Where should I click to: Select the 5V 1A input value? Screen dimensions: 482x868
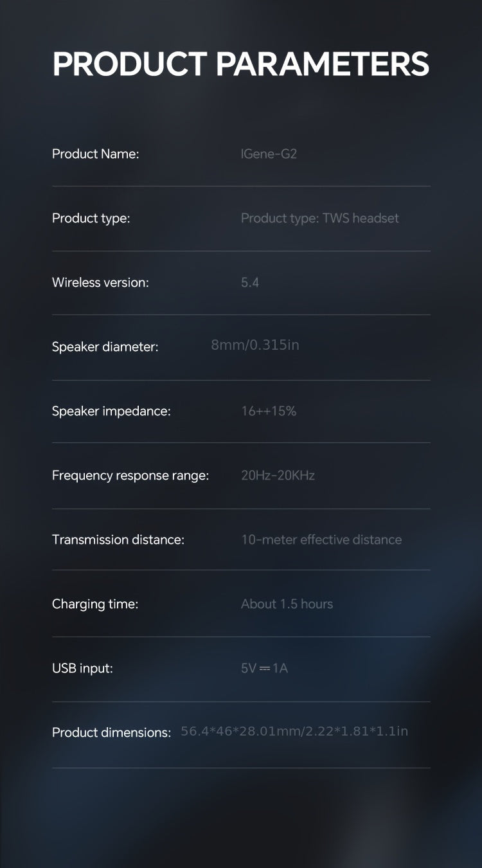[264, 669]
